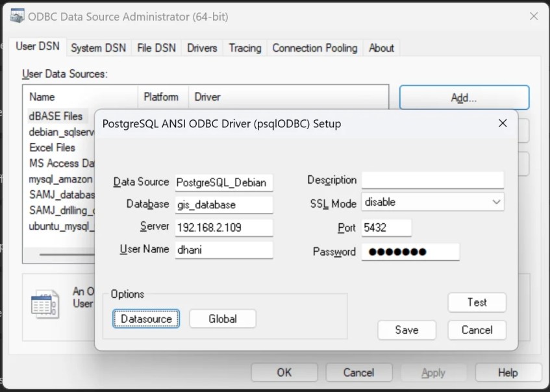Viewport: 550px width, 392px height.
Task: Click the Password field
Action: pyautogui.click(x=410, y=251)
